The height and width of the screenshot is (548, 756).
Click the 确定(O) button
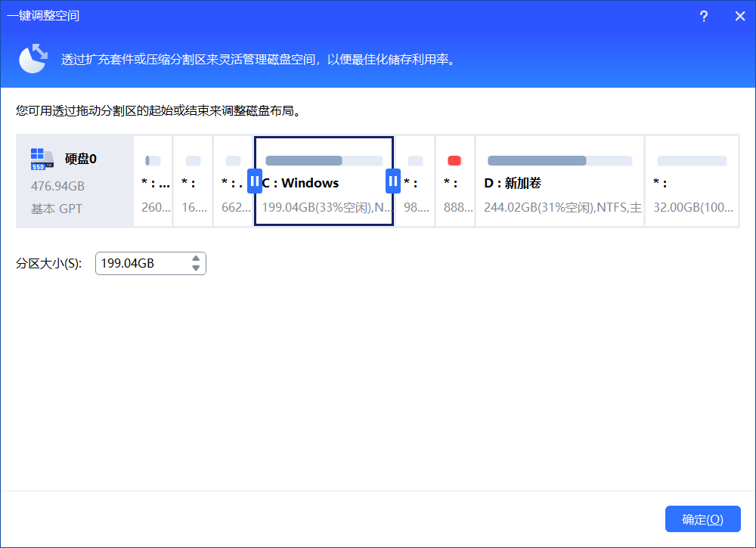(702, 519)
